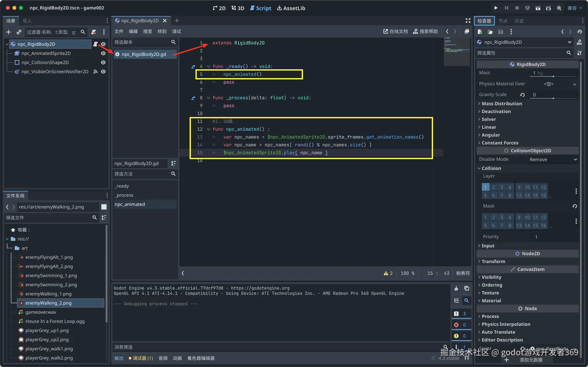Toggle alphabetical sorting of methods list
Image resolution: width=588 pixels, height=367 pixels.
click(174, 163)
